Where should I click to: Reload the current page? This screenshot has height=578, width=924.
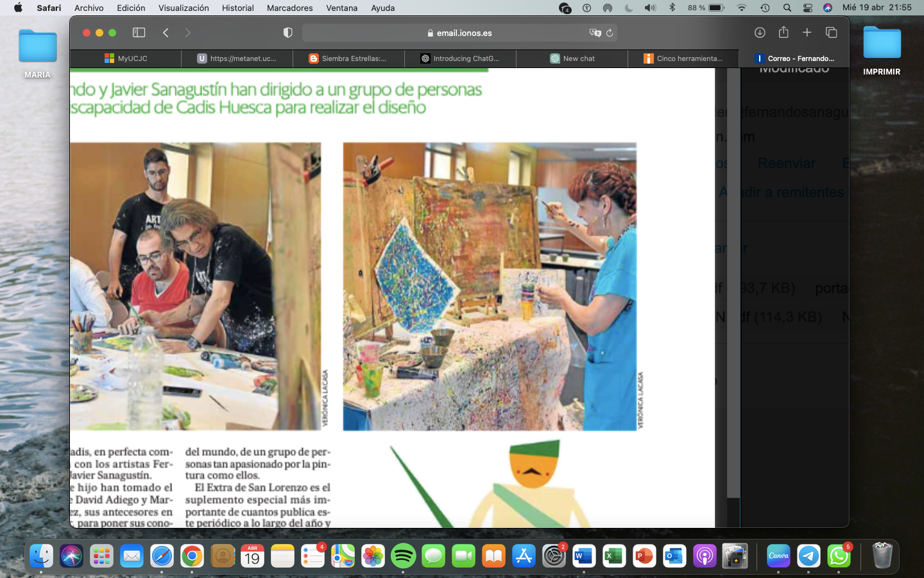click(610, 33)
